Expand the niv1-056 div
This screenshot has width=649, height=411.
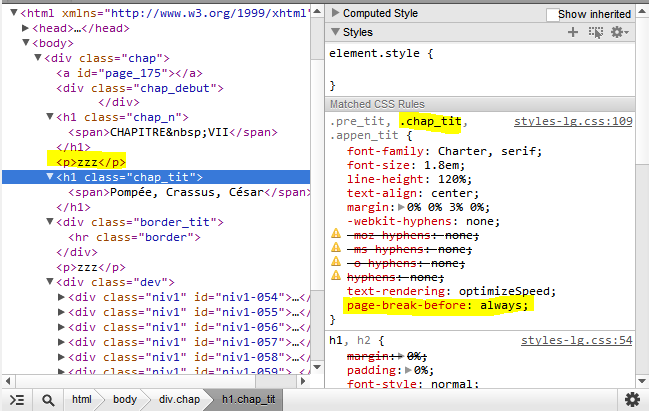(61, 327)
